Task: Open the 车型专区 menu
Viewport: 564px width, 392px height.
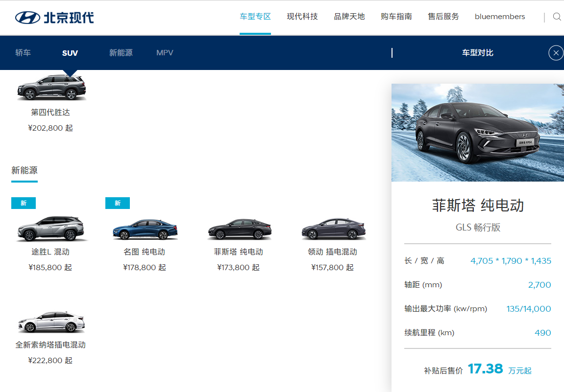Action: tap(255, 17)
